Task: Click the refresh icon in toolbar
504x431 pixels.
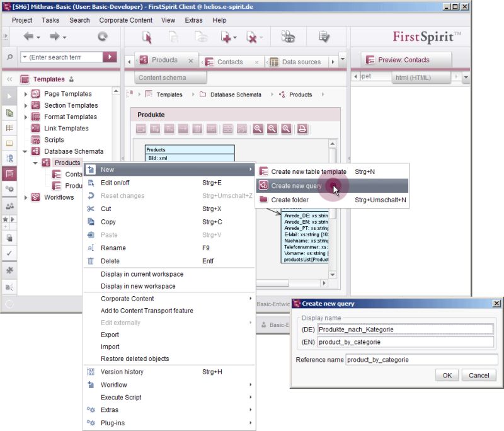Action: 103,37
